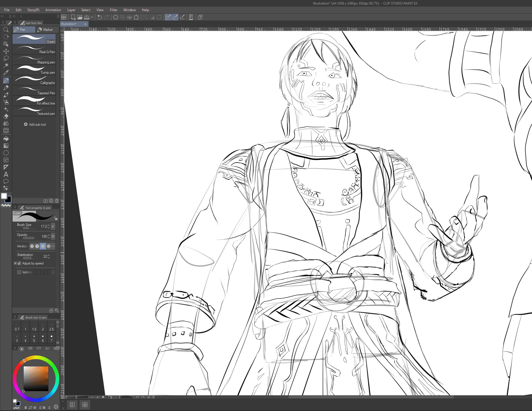The height and width of the screenshot is (411, 532).
Task: Expand the Anti-aliasing dropdown arrow
Action: click(53, 246)
